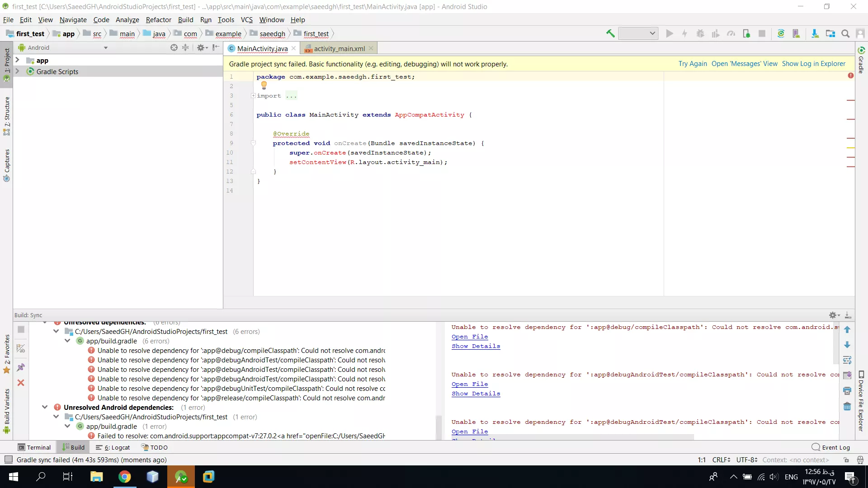868x488 pixels.
Task: Click the Make Project hammer icon
Action: pyautogui.click(x=610, y=33)
